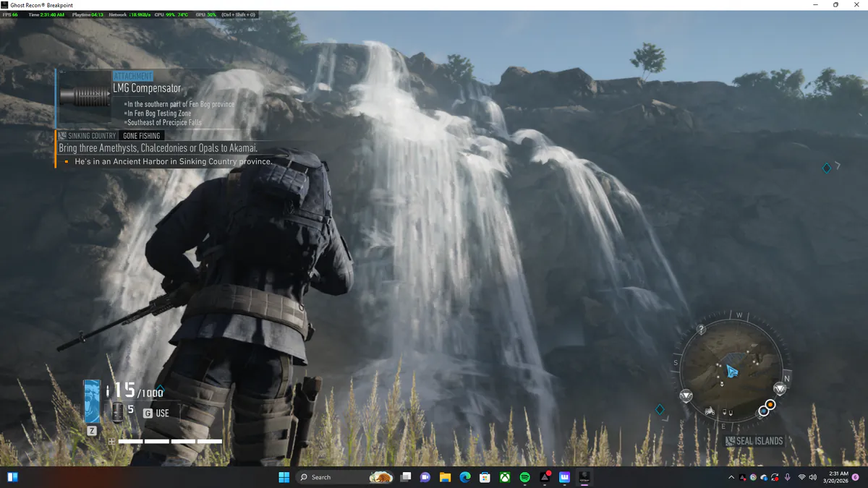Toggle Task View on the taskbar
Viewport: 868px width, 488px height.
pyautogui.click(x=407, y=477)
